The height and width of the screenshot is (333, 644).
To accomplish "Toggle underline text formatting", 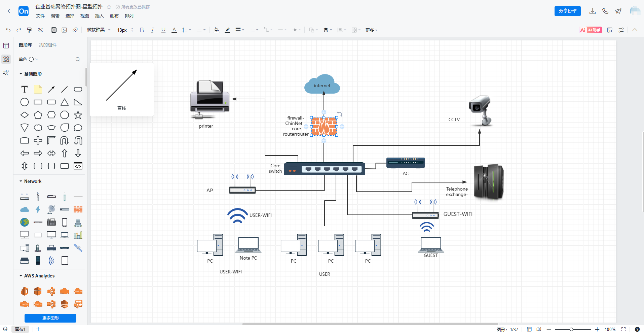I will tap(163, 30).
